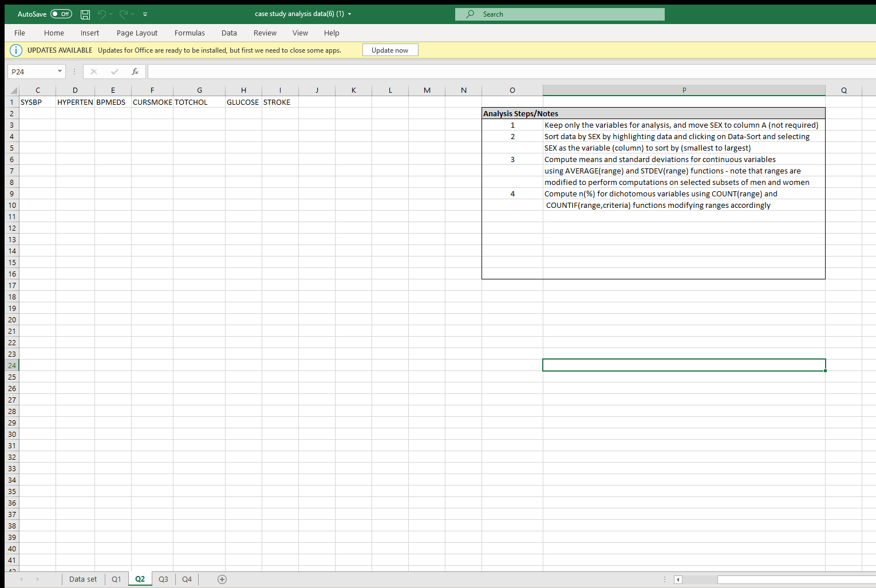Image resolution: width=876 pixels, height=588 pixels.
Task: Select column C header
Action: coord(38,90)
